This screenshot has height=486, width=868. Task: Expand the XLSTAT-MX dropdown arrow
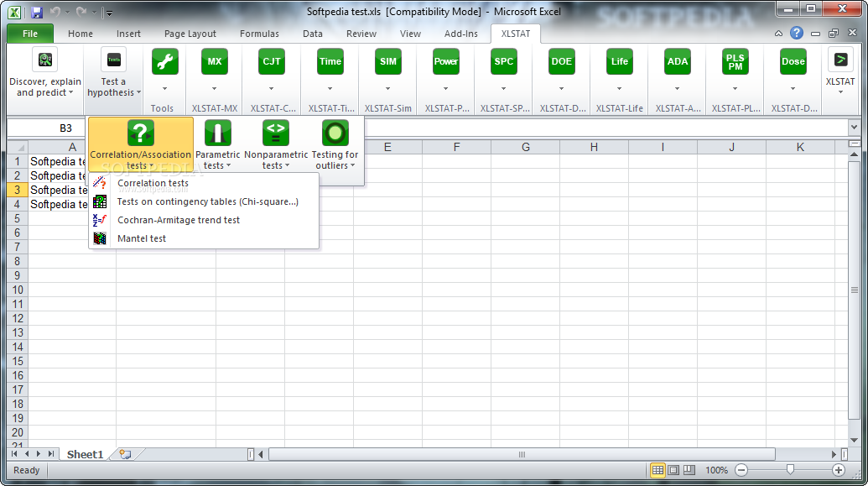click(x=214, y=89)
